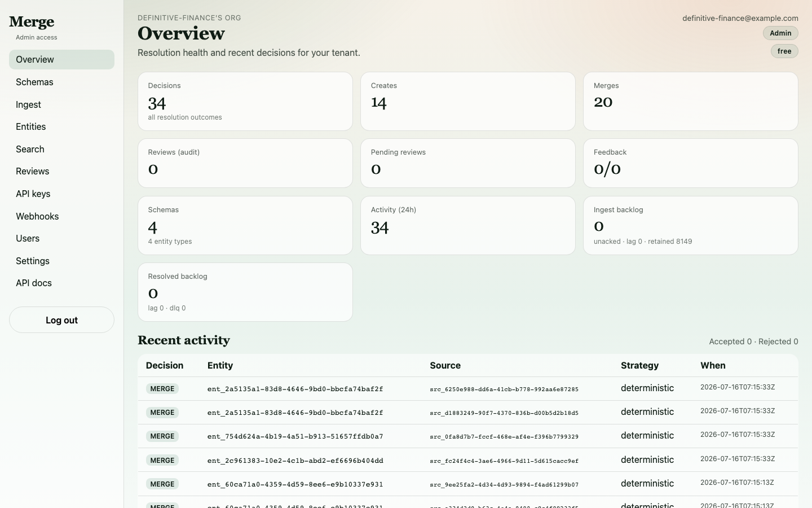Click MERGE badge for source src_6250e988
The height and width of the screenshot is (508, 812).
click(162, 389)
